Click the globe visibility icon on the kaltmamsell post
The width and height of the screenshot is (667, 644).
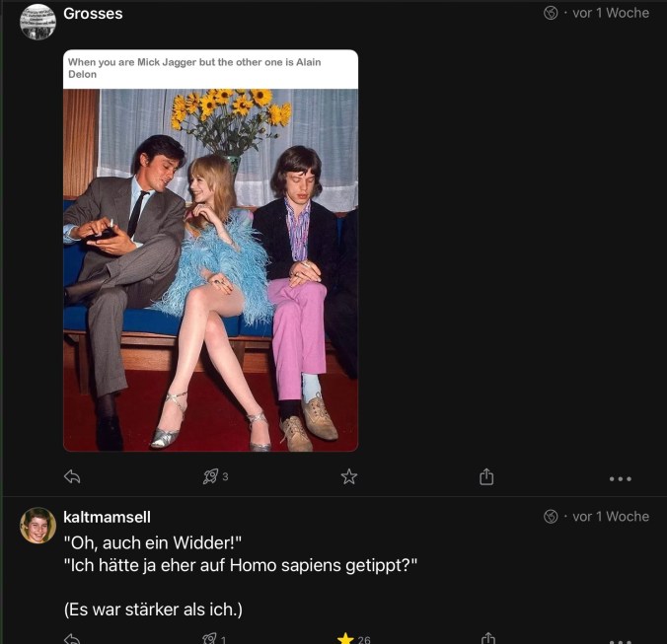(x=551, y=517)
